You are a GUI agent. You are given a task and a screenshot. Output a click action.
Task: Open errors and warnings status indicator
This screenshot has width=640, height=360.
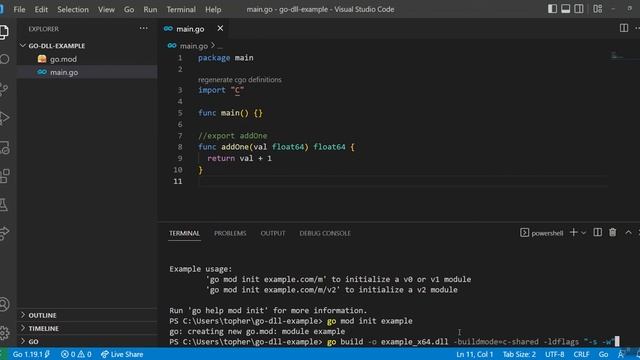[76, 354]
